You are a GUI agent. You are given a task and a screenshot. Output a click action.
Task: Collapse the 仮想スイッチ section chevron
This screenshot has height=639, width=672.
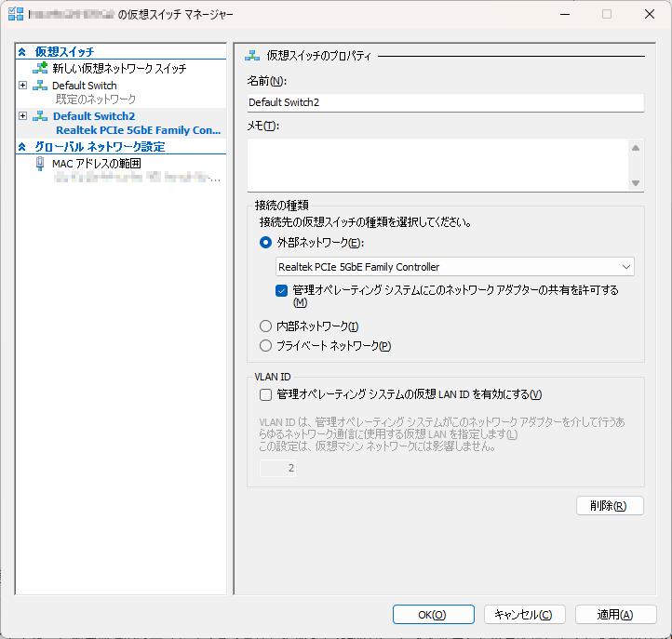point(23,52)
